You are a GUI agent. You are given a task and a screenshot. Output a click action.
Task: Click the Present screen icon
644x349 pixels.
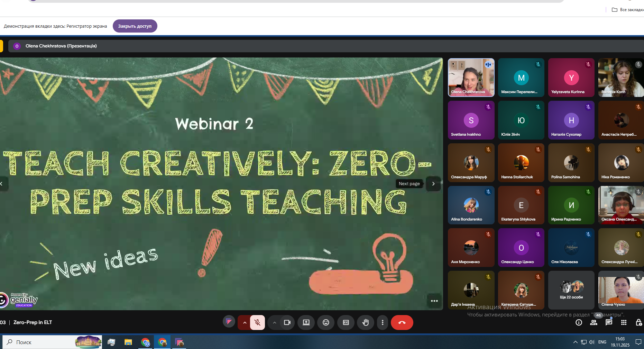coord(306,323)
